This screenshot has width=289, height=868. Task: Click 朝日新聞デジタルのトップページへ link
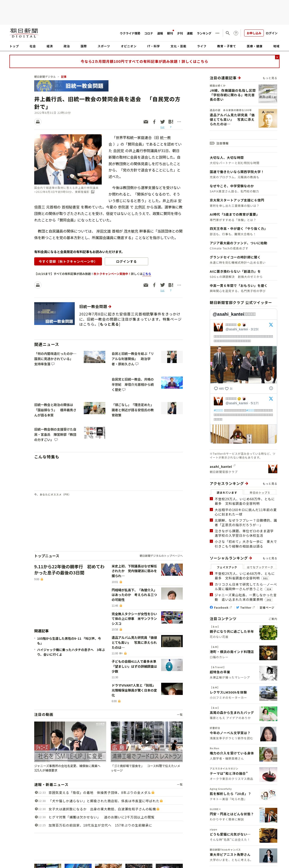(161, 556)
